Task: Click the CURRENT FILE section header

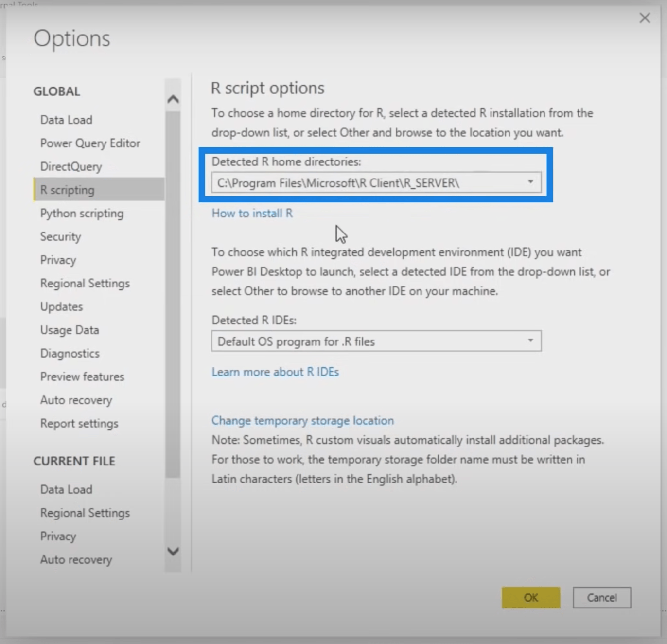Action: [x=74, y=461]
